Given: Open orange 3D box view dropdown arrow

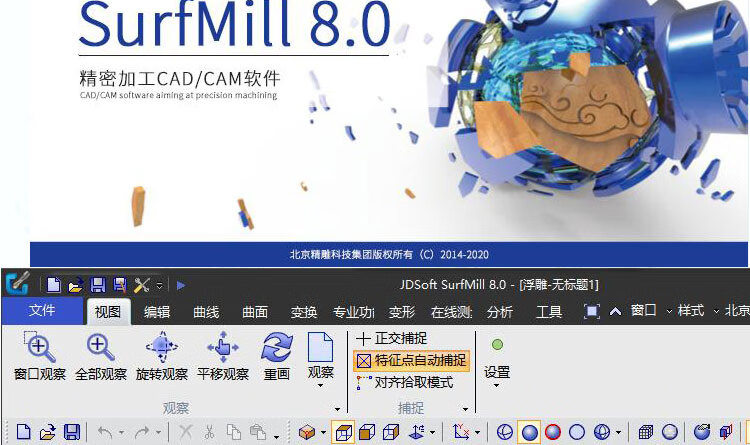Looking at the screenshot, I should [323, 433].
